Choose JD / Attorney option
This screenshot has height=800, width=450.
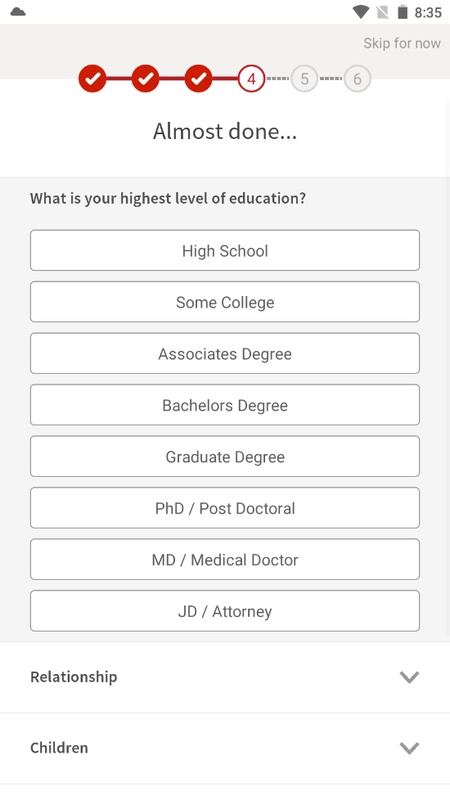(x=225, y=611)
